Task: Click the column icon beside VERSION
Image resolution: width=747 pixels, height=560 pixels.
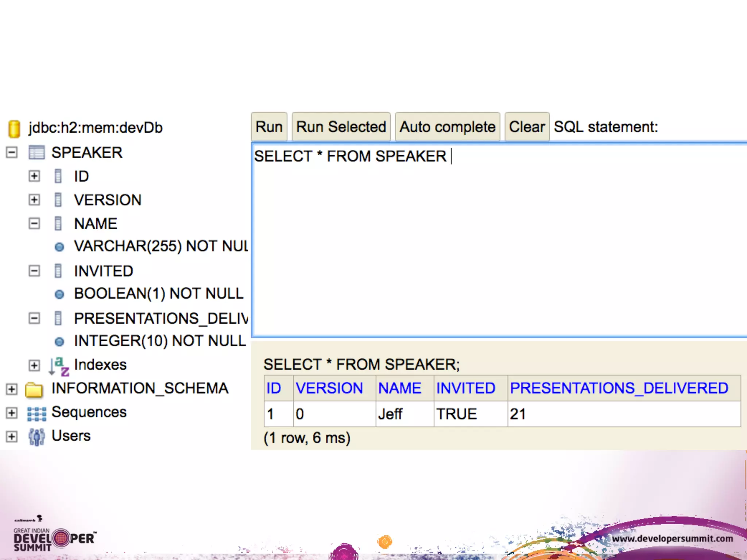Action: (x=58, y=200)
